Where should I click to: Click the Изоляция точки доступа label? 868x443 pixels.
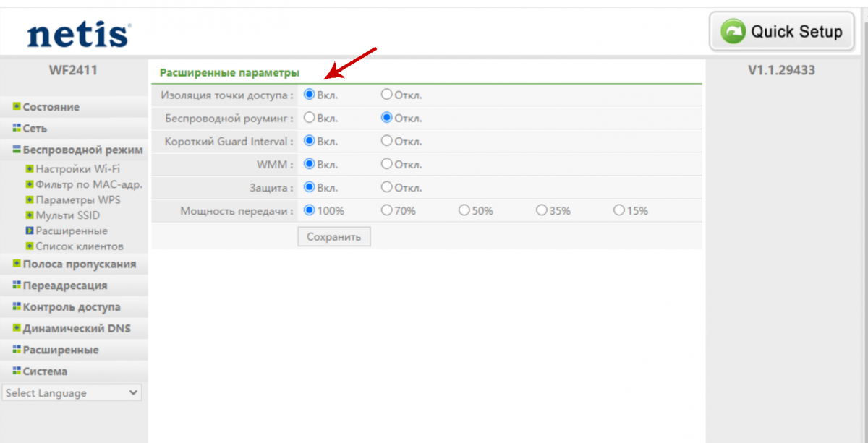click(x=227, y=95)
